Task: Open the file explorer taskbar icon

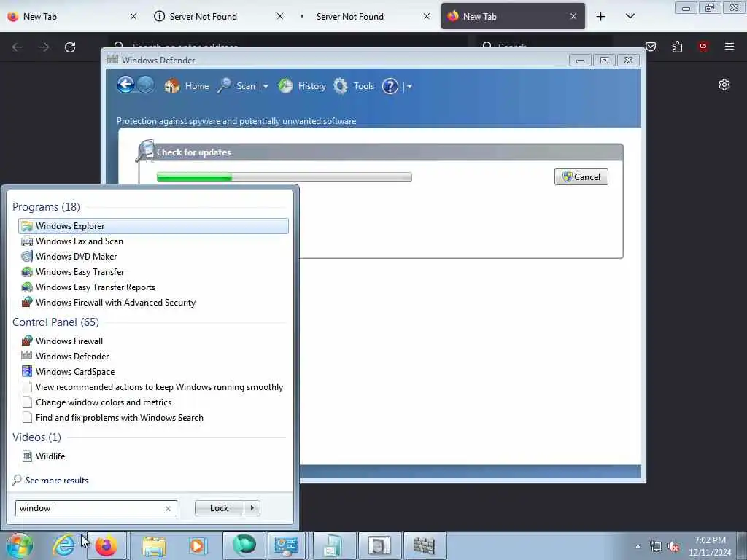Action: (154, 545)
